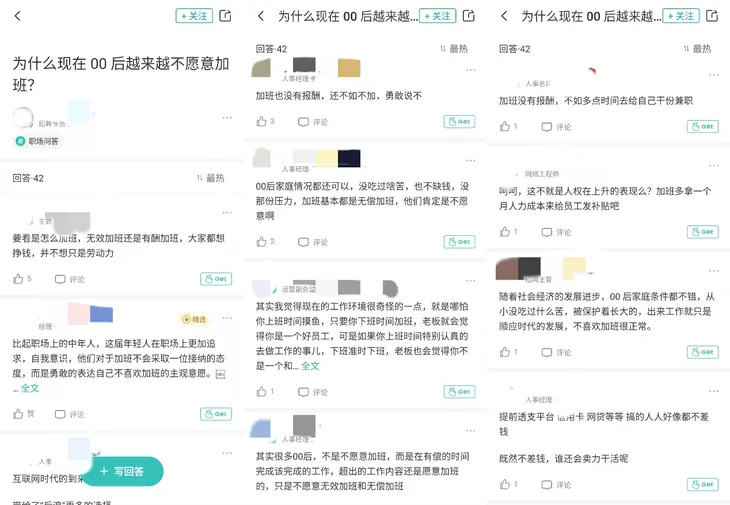Tap the Get button under the 勇敢说不 answer
730x505 pixels.
pyautogui.click(x=459, y=122)
